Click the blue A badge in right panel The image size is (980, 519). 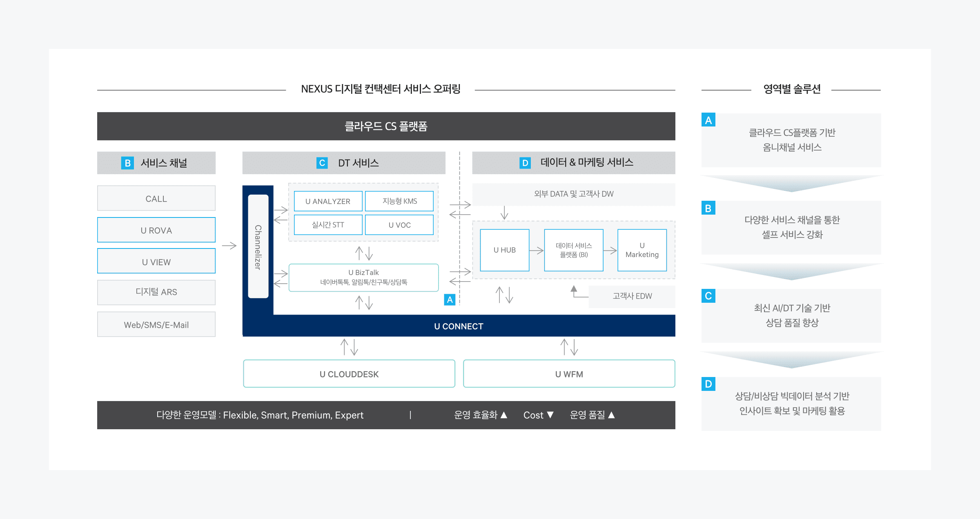(x=708, y=120)
